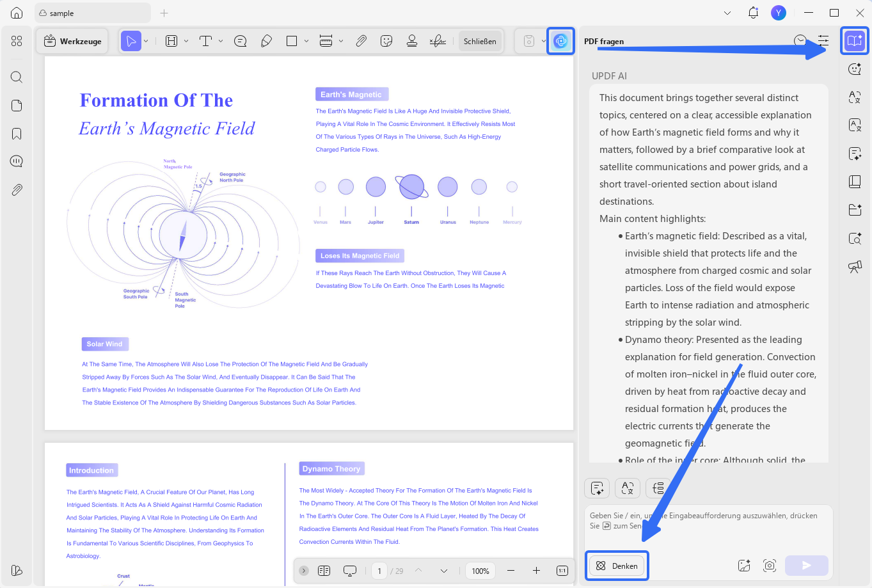
Task: Open a new tab with plus button
Action: click(x=164, y=13)
